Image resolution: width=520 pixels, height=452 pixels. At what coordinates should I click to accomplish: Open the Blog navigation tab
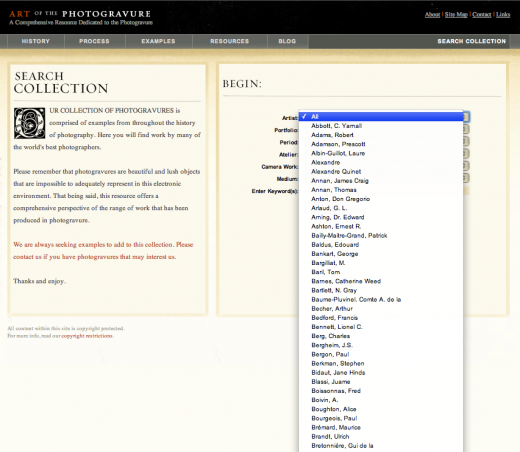(x=287, y=41)
